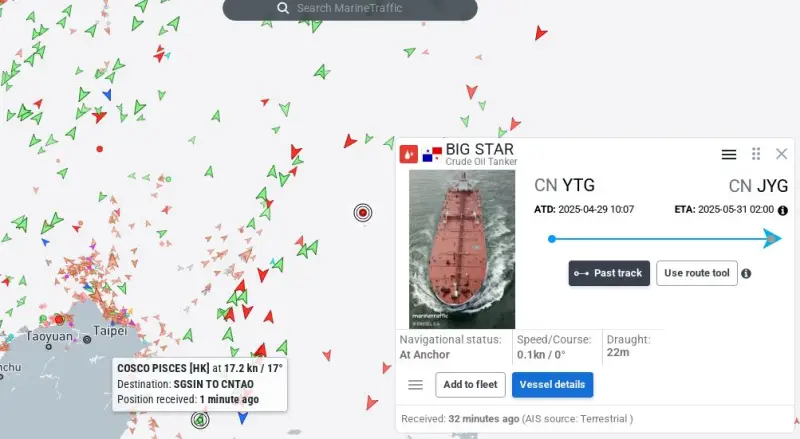800x439 pixels.
Task: Focus the Search MarineTraffic field
Action: [350, 9]
